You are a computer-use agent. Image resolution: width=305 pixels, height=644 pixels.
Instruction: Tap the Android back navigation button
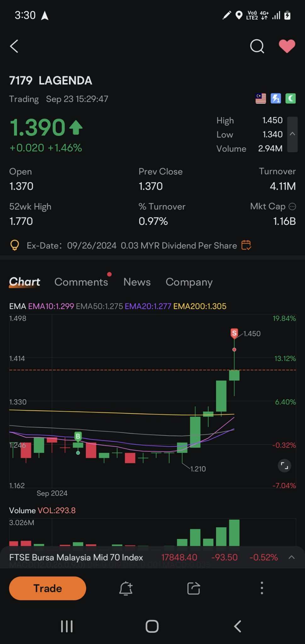tap(238, 626)
